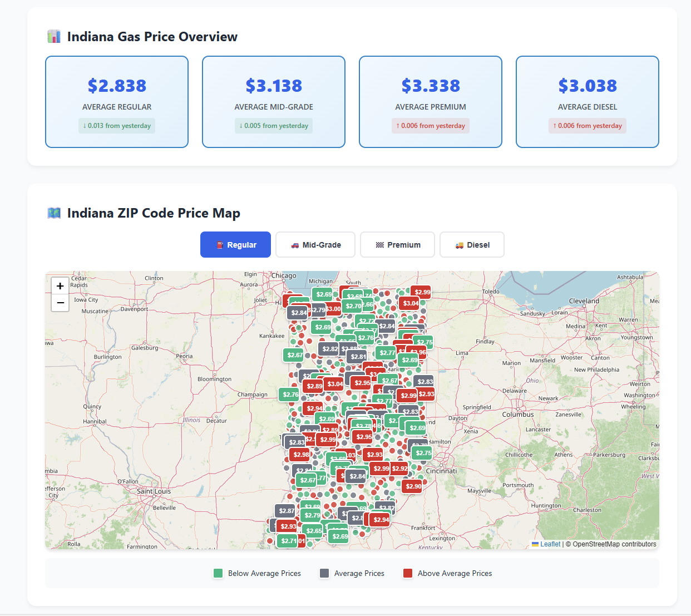This screenshot has height=616, width=691.
Task: Click the bar chart icon beside Overview heading
Action: coord(54,37)
